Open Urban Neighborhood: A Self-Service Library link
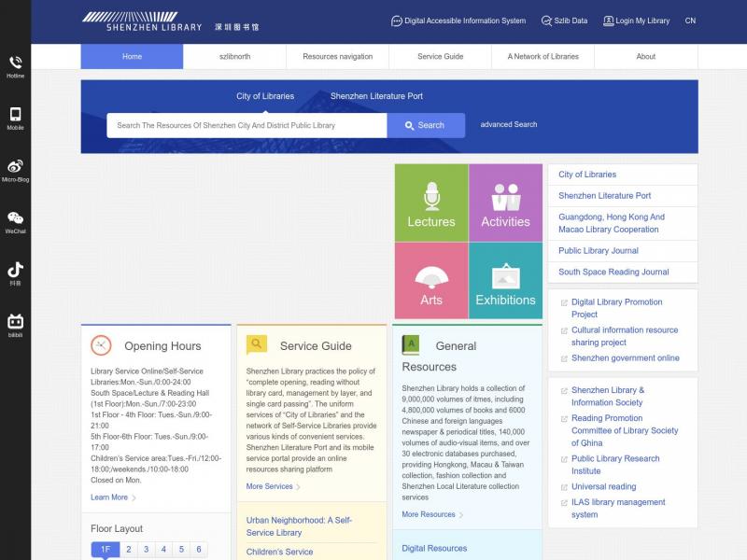Image resolution: width=747 pixels, height=560 pixels. tap(299, 526)
